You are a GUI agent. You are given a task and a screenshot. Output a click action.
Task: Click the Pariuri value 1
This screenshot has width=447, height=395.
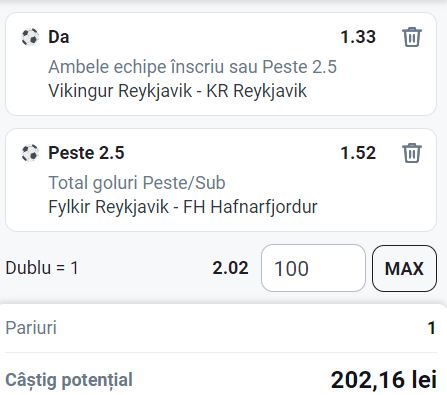click(x=432, y=328)
